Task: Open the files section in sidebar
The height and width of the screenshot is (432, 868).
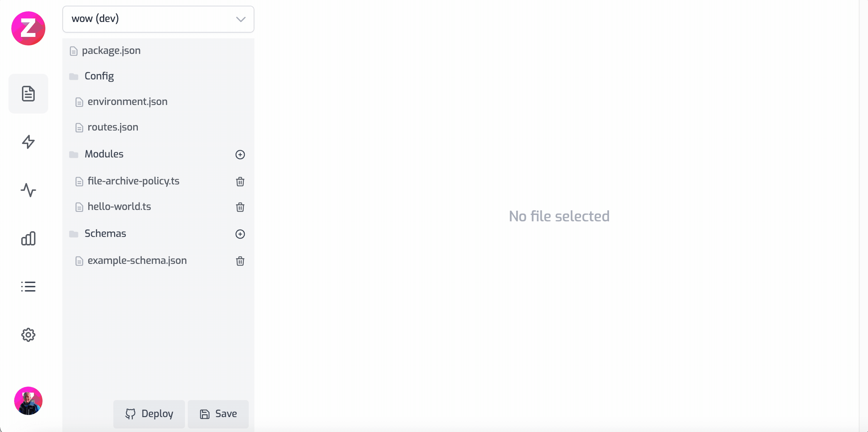Action: point(28,94)
